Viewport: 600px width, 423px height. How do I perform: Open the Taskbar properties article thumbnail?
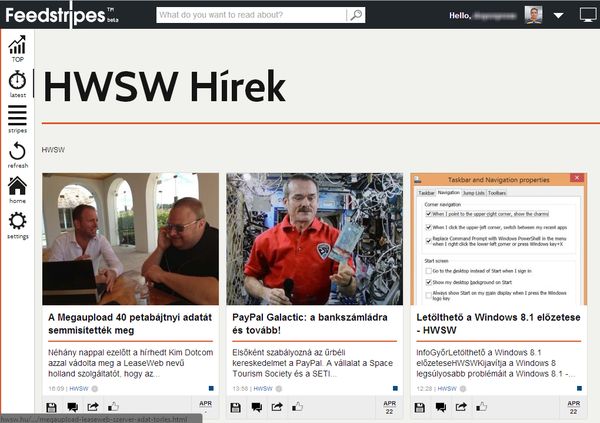coord(499,239)
